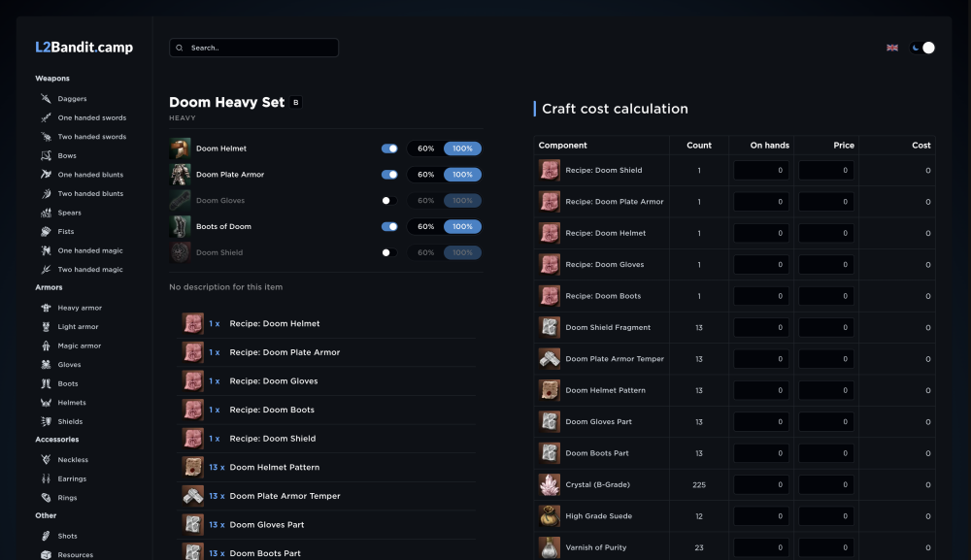Viewport: 971px width, 560px height.
Task: Click the Doom Plate Armor item icon
Action: [x=181, y=175]
